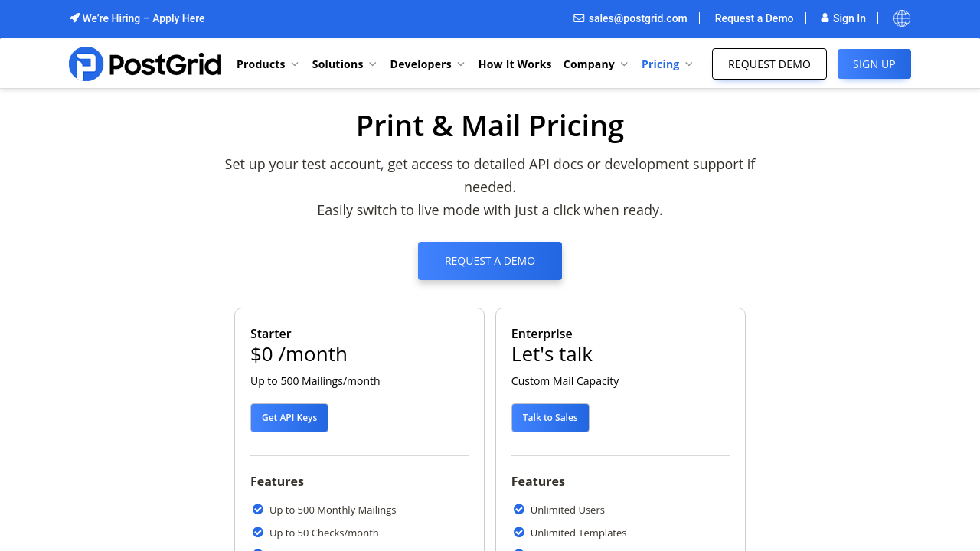
Task: Open the Company menu
Action: (x=595, y=64)
